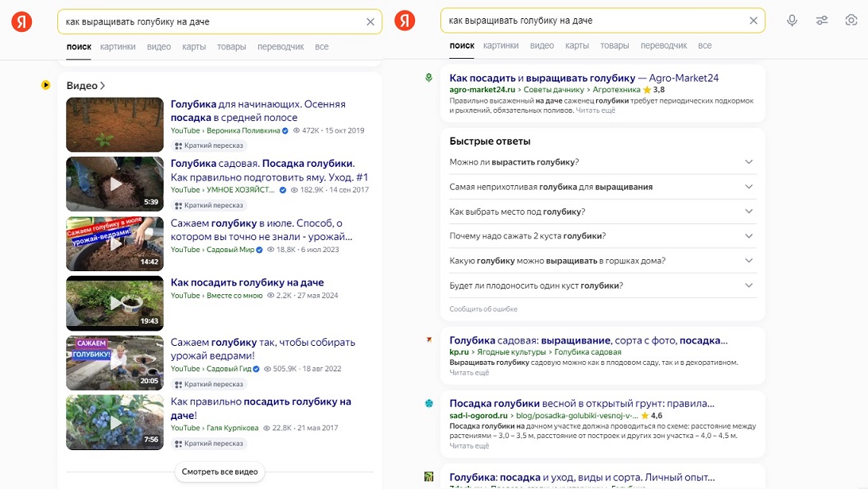Expand 'Можно ли вырастить голубику?' answer

tap(748, 161)
